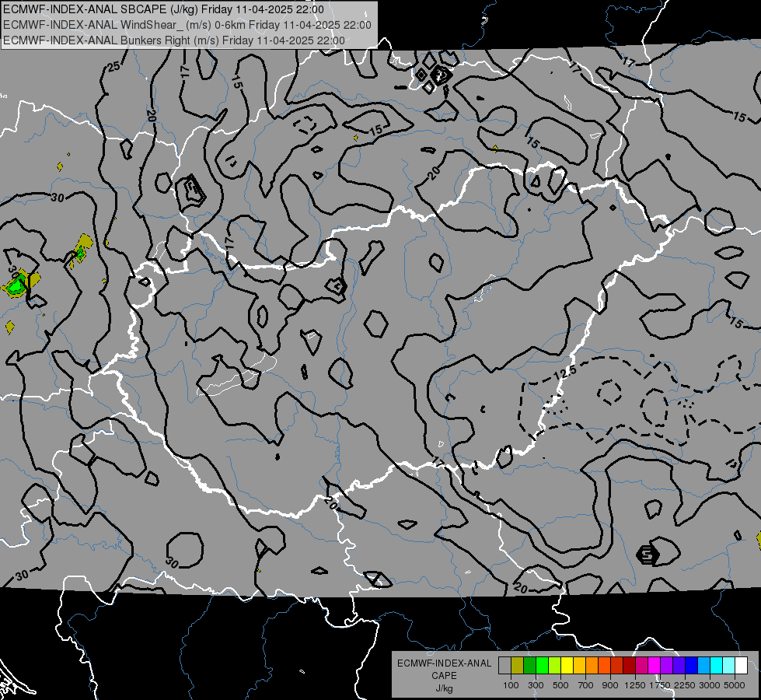Image resolution: width=761 pixels, height=700 pixels.
Task: Click the magenta legend swatch
Action: 655,665
